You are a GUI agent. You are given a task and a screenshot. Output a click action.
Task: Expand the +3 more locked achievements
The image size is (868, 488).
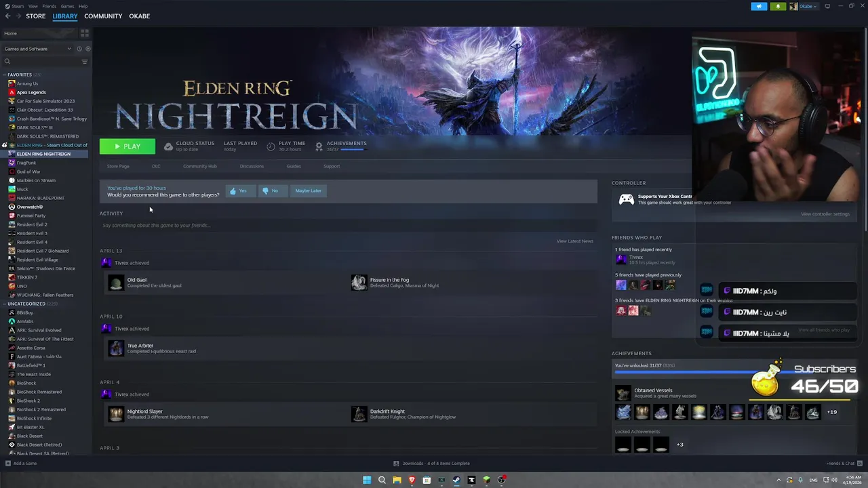point(679,445)
